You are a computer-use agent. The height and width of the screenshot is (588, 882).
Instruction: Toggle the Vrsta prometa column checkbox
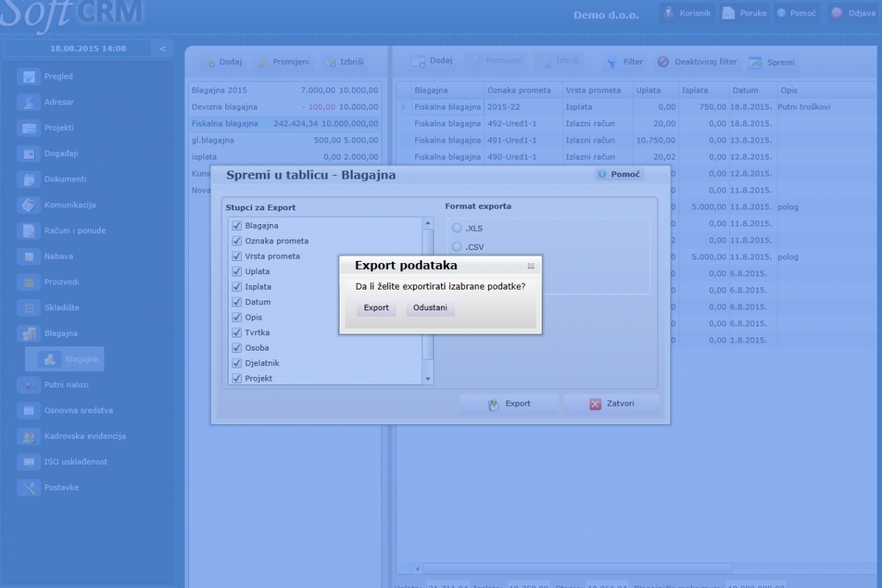tap(237, 257)
